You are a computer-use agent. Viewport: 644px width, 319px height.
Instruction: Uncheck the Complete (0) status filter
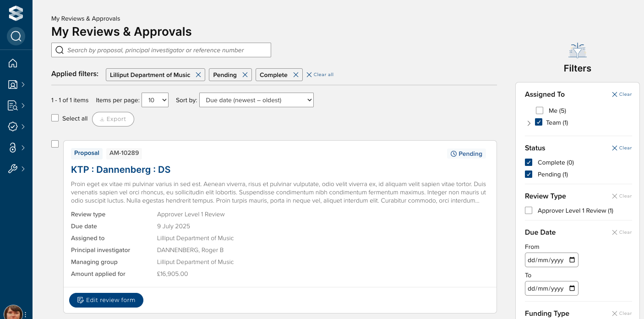pyautogui.click(x=529, y=162)
